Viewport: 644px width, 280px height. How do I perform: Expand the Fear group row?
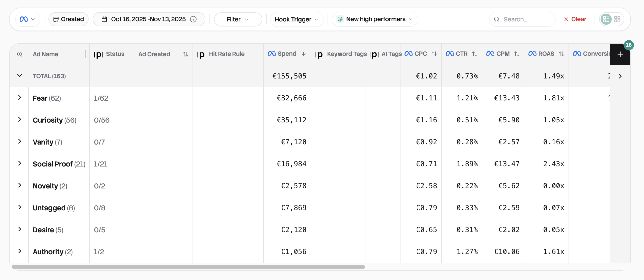pos(20,98)
